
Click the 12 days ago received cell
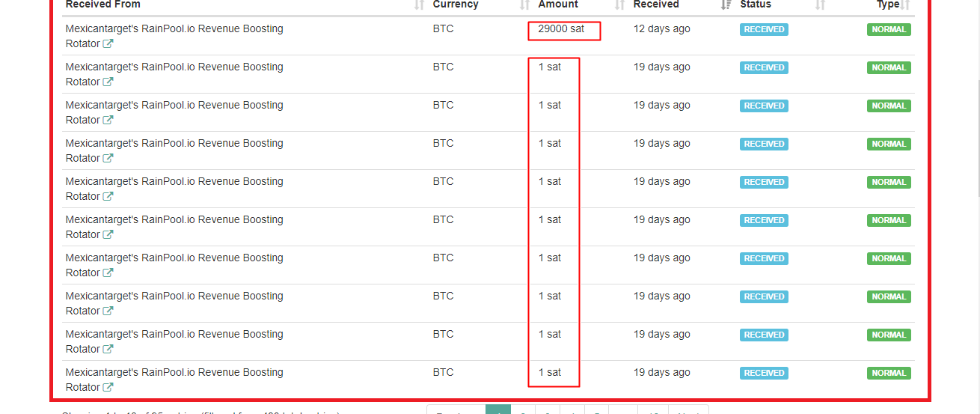(x=662, y=29)
